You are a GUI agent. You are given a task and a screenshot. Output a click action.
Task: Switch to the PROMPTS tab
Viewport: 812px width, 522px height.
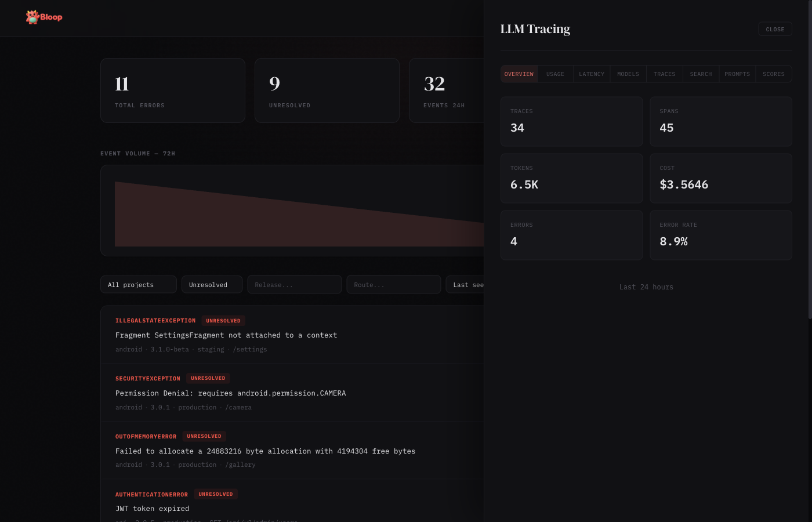737,74
